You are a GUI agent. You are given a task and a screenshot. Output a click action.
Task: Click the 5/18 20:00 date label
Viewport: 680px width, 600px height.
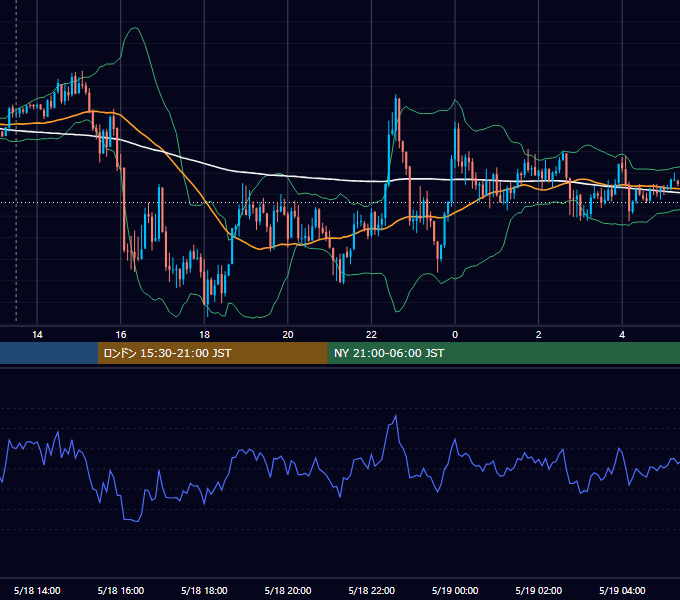288,590
